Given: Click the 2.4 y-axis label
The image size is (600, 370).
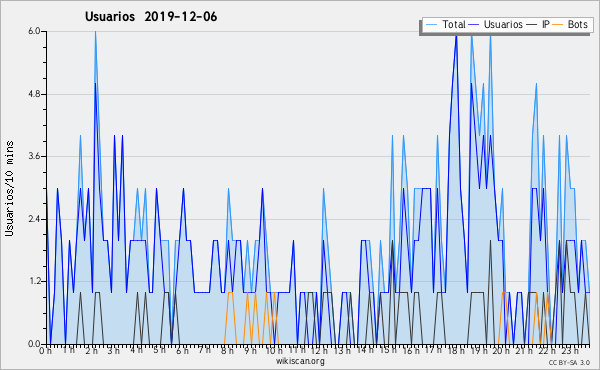Looking at the screenshot, I should coord(34,219).
